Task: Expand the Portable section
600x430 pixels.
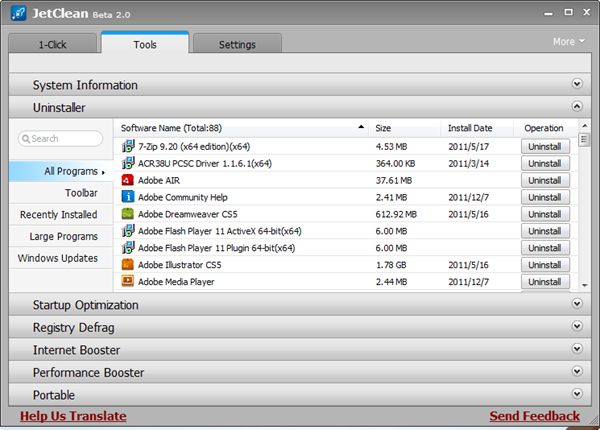Action: pyautogui.click(x=577, y=394)
